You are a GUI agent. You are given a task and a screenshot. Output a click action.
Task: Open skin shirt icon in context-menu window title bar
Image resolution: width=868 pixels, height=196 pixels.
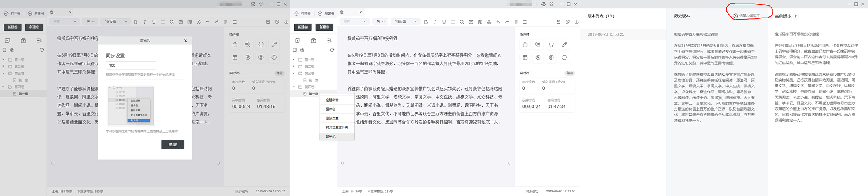[x=551, y=4]
